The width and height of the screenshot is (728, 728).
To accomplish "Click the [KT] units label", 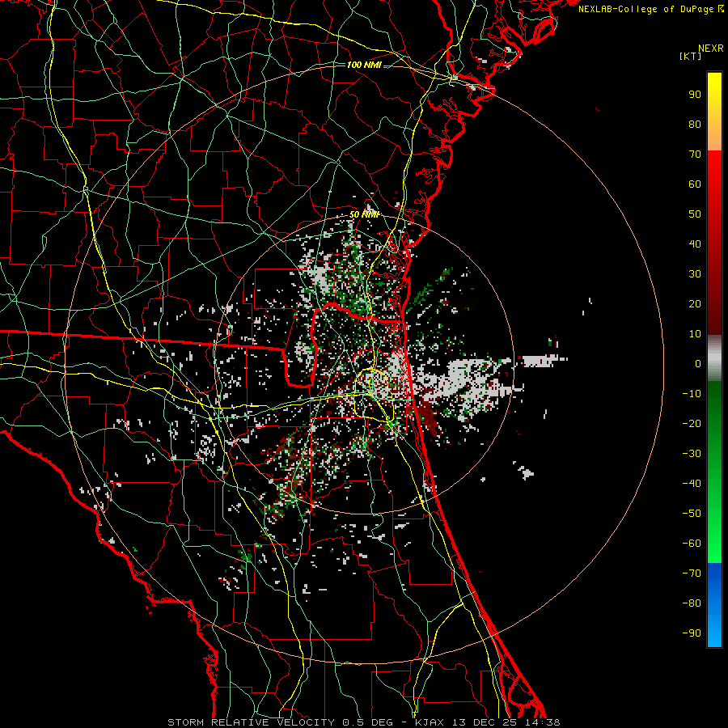I will [691, 56].
